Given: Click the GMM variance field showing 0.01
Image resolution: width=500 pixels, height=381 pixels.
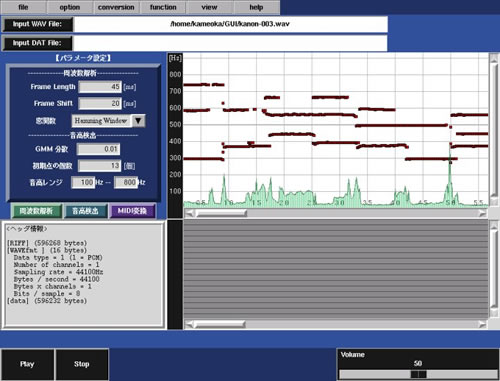Looking at the screenshot, I should 98,149.
